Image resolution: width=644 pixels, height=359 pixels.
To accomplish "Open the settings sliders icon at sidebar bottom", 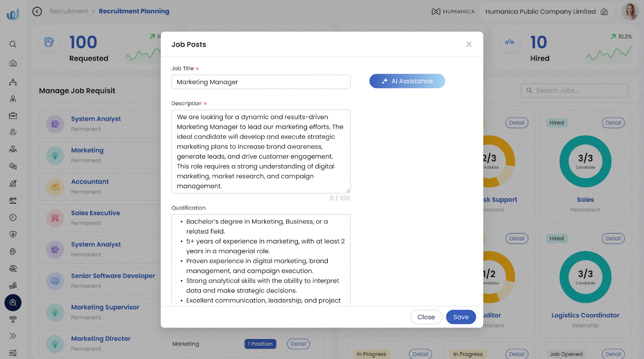I will click(13, 353).
